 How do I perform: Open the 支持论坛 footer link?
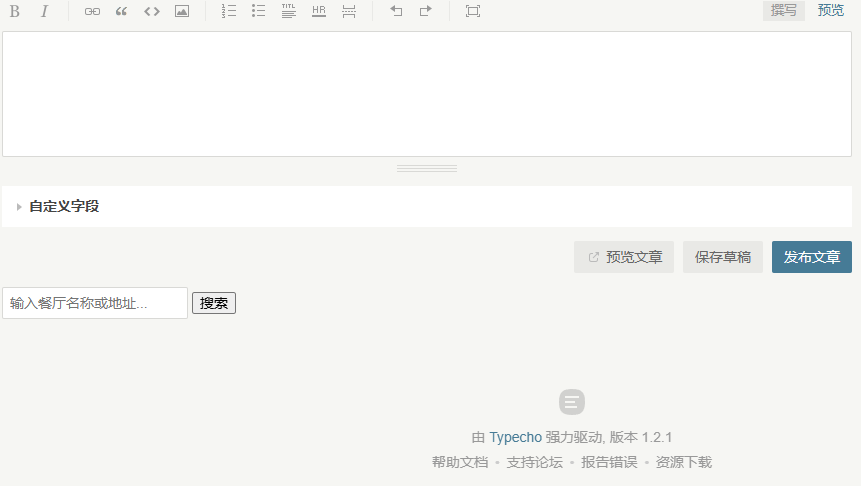[534, 462]
